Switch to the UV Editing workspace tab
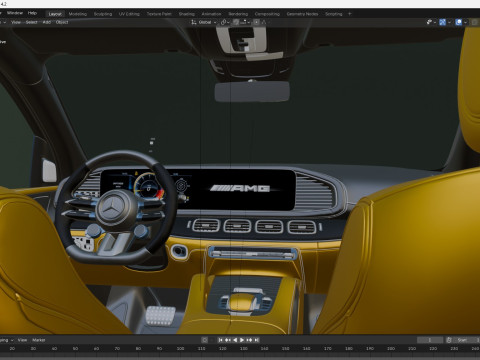 (129, 14)
